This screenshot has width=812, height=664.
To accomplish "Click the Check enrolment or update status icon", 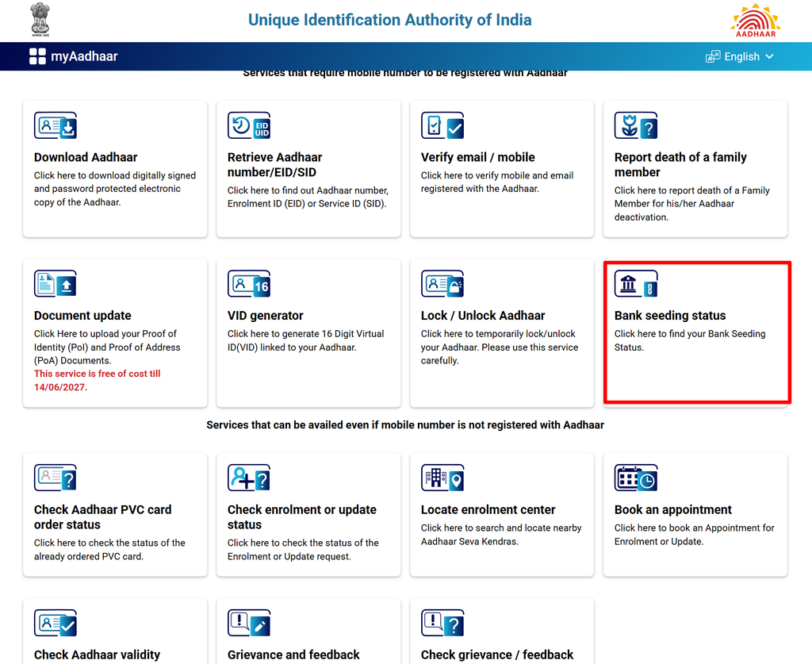I will (249, 478).
